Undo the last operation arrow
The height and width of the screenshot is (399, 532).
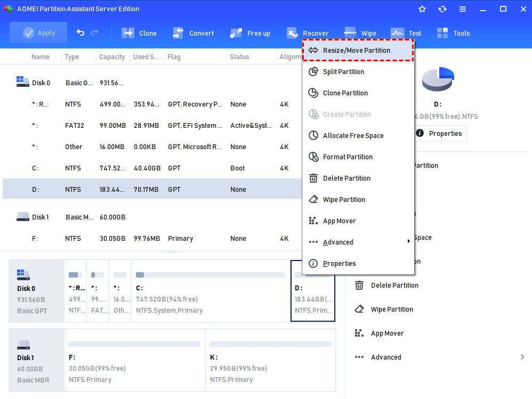tap(80, 32)
